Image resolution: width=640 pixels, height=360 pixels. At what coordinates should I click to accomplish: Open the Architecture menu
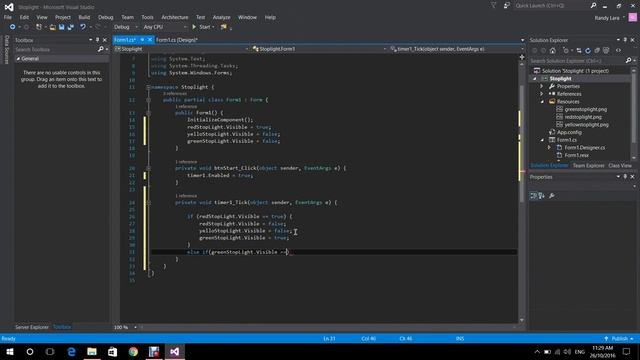click(175, 17)
